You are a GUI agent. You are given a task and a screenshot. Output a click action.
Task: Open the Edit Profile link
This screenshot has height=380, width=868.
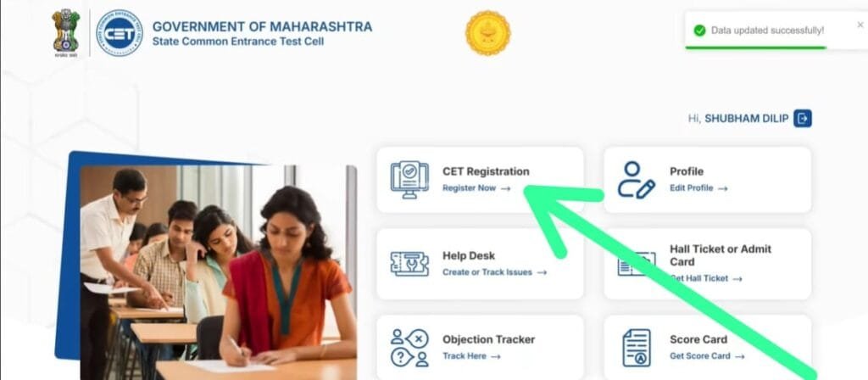[698, 188]
